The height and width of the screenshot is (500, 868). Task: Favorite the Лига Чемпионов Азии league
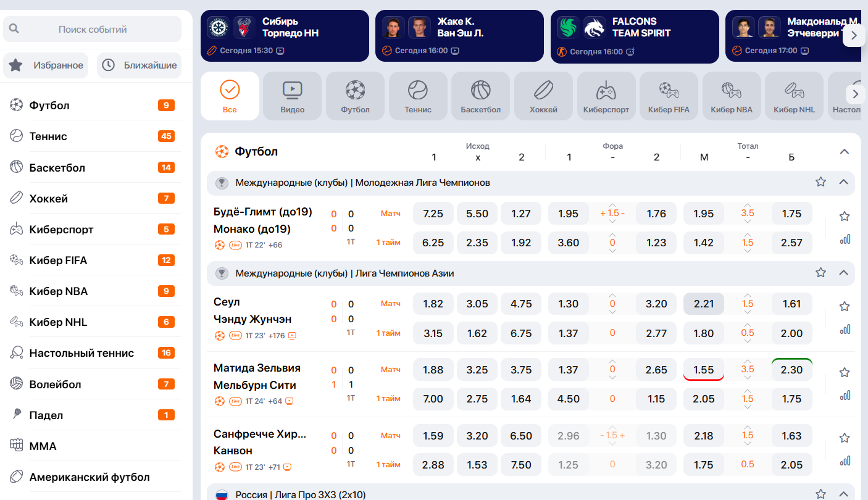click(x=820, y=272)
